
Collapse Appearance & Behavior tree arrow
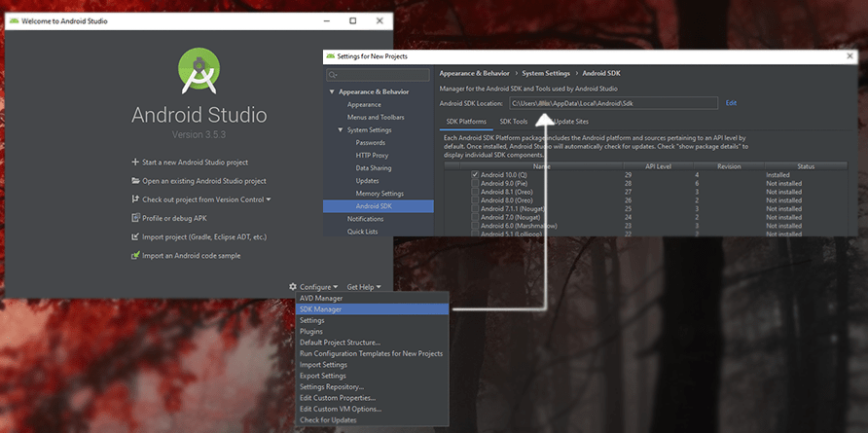pos(332,91)
